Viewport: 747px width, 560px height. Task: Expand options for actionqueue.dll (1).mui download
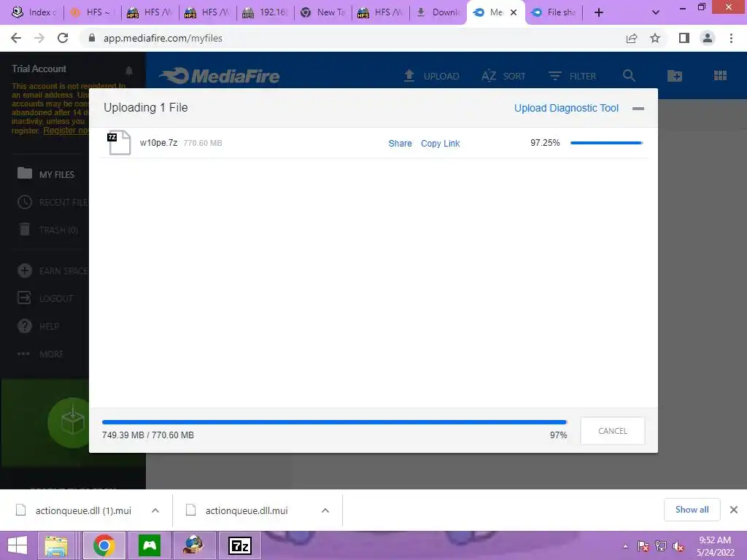(x=155, y=510)
